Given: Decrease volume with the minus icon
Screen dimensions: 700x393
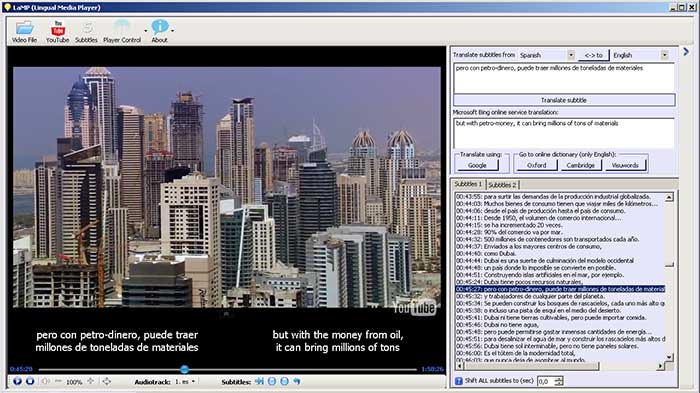Looking at the screenshot, I should coord(58,381).
